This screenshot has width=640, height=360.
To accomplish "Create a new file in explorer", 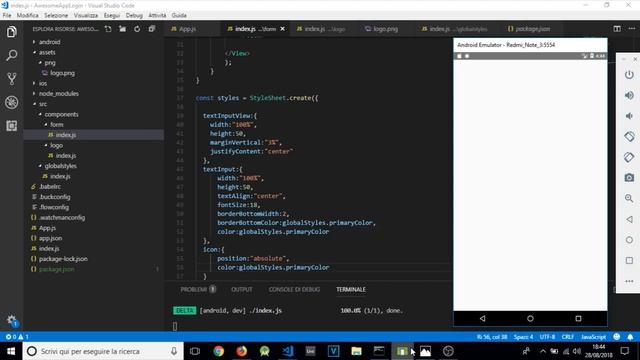I will [x=108, y=29].
